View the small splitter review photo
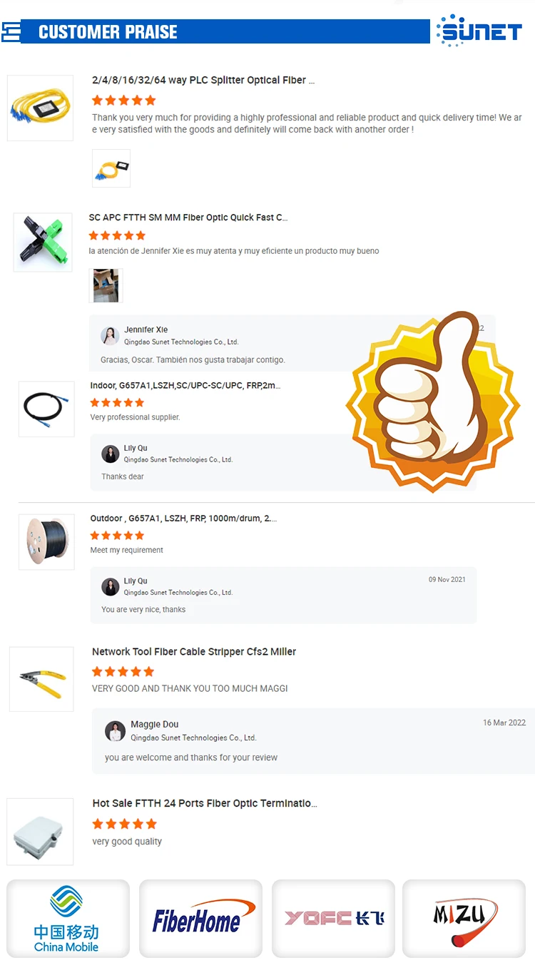The image size is (535, 980). click(x=111, y=168)
